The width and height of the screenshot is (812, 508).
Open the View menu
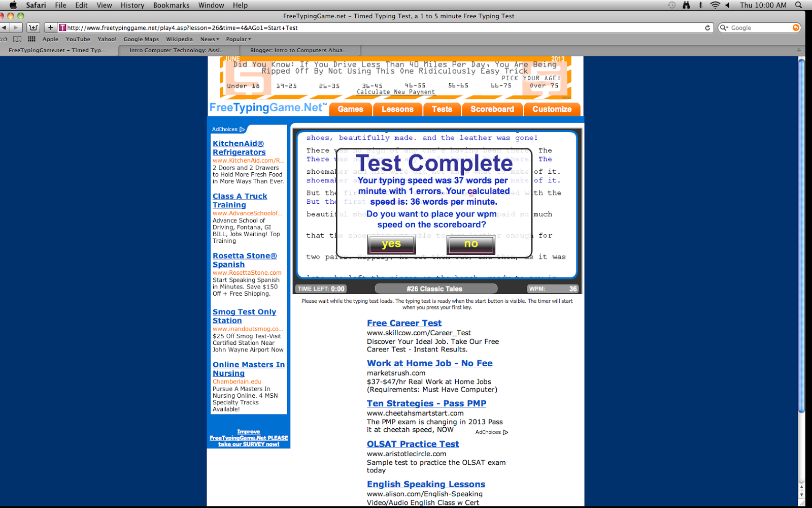(x=104, y=5)
